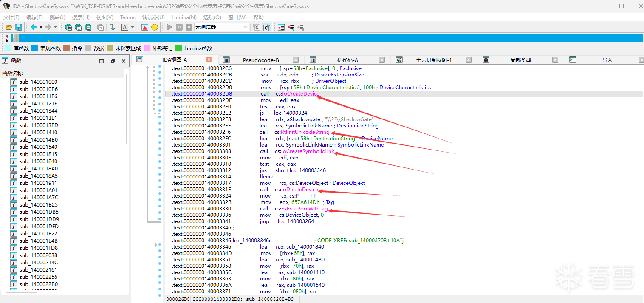
Task: Open the 搜索(H) menu
Action: point(81,17)
